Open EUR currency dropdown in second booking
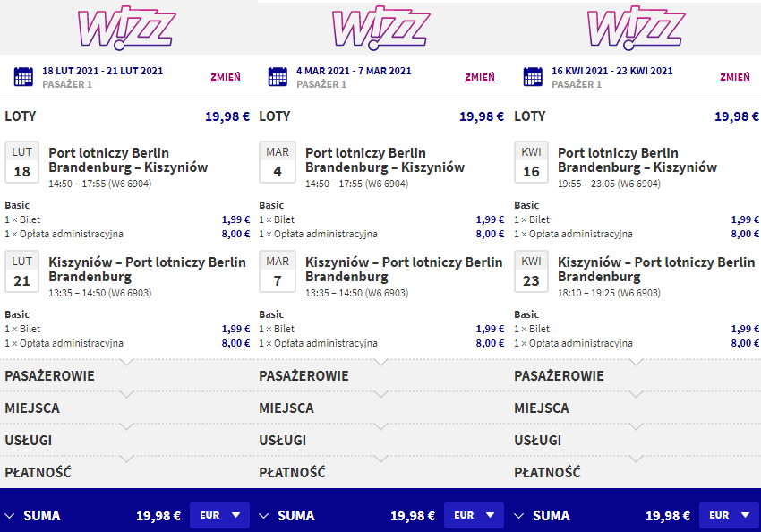This screenshot has height=532, width=761. pyautogui.click(x=475, y=515)
